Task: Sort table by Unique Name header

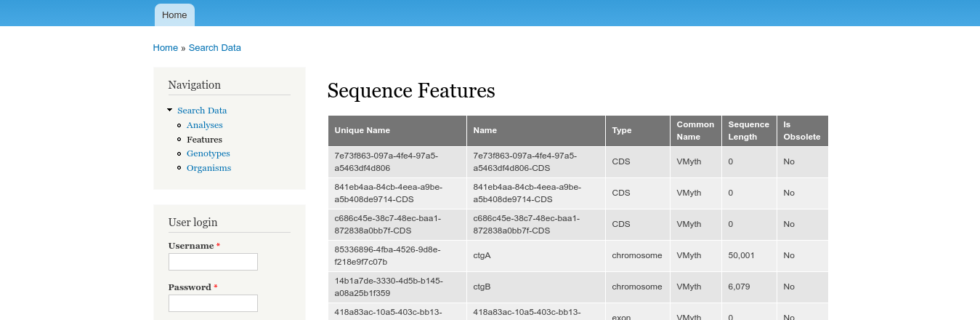Action: pyautogui.click(x=363, y=131)
